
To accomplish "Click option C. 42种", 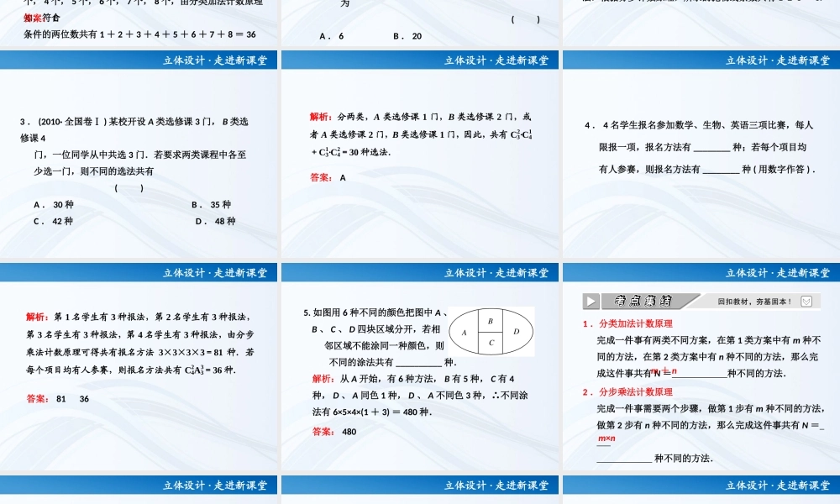I will [53, 221].
